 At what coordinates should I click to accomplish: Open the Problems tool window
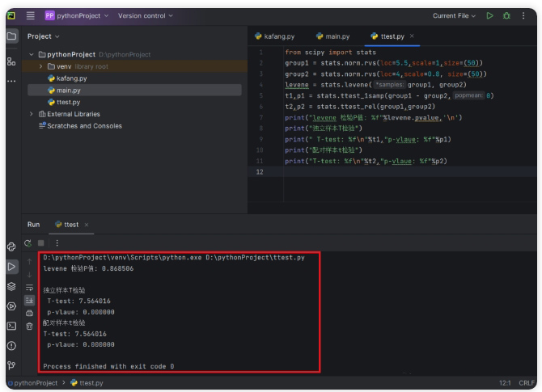(x=11, y=346)
